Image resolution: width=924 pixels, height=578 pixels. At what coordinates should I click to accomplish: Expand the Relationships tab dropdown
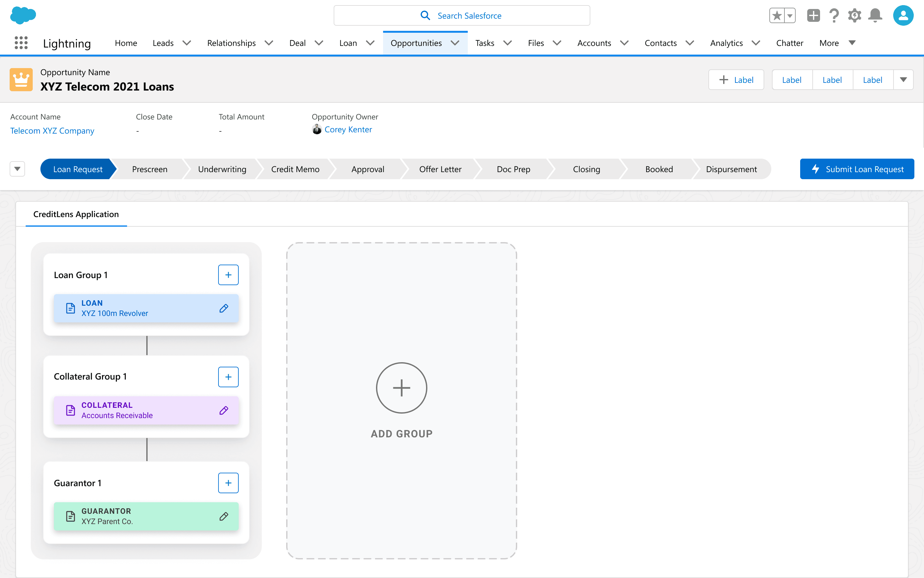tap(269, 43)
